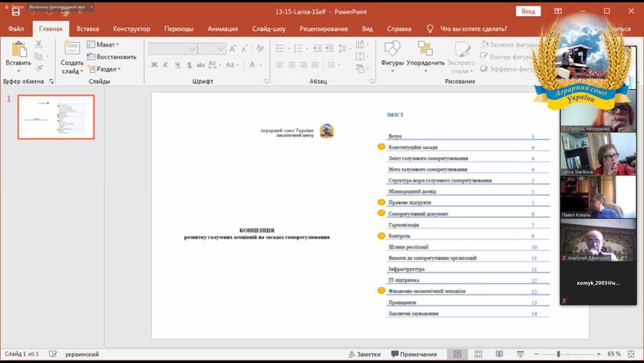Toggle Italic (К) formatting
This screenshot has width=644, height=363.
pos(166,64)
